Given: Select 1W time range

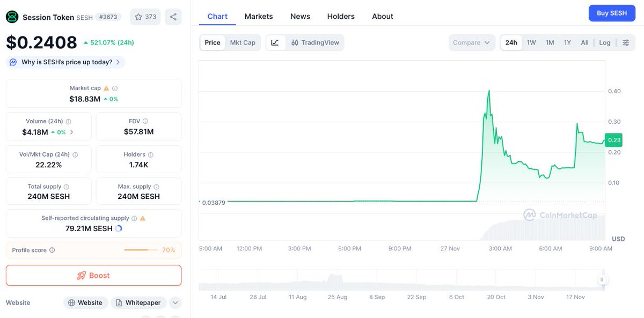Looking at the screenshot, I should [531, 42].
